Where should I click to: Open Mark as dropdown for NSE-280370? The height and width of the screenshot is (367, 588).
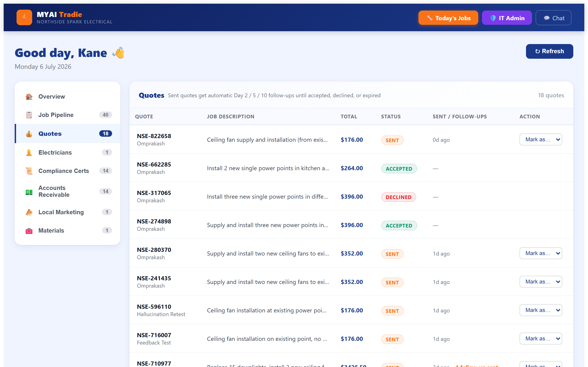541,253
